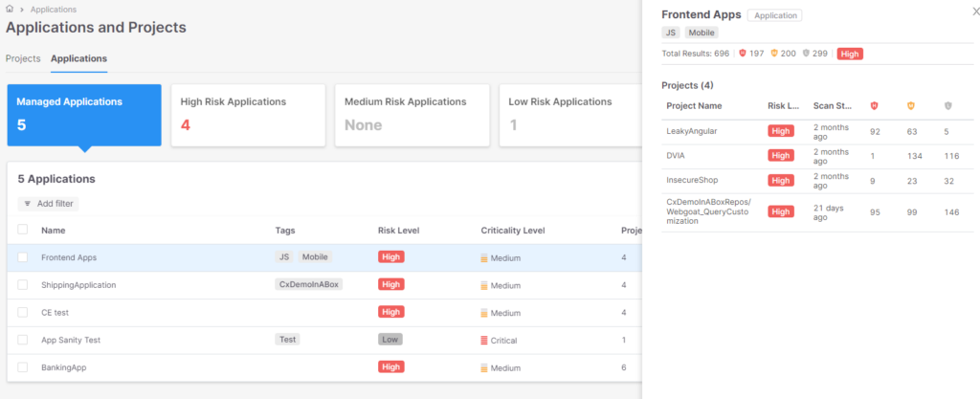The height and width of the screenshot is (399, 980).
Task: Click criticality icon in Frontend Apps row
Action: pyautogui.click(x=483, y=258)
